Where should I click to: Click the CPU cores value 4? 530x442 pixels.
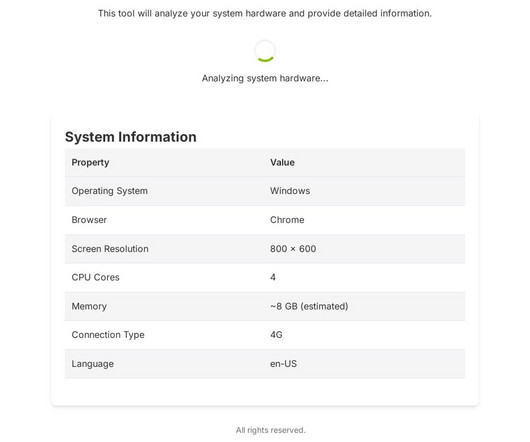point(273,277)
